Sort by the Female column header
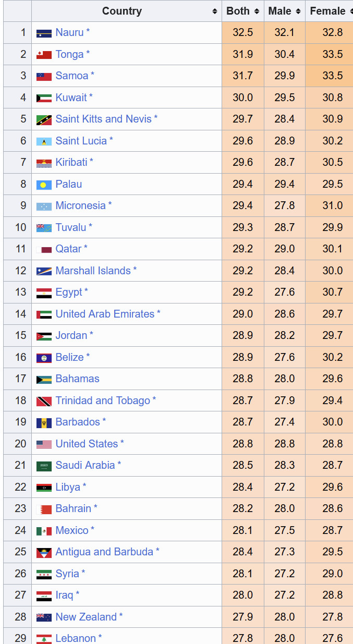The width and height of the screenshot is (353, 644). click(x=329, y=11)
